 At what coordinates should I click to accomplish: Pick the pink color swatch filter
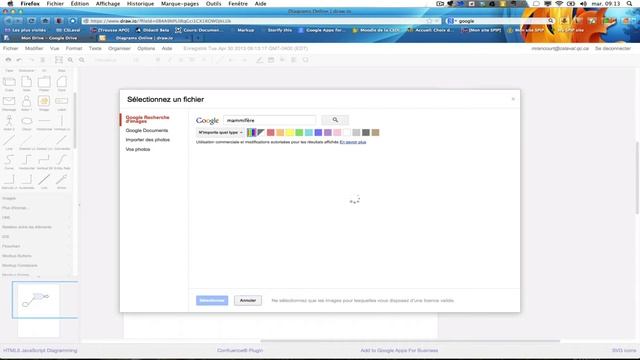click(x=337, y=132)
